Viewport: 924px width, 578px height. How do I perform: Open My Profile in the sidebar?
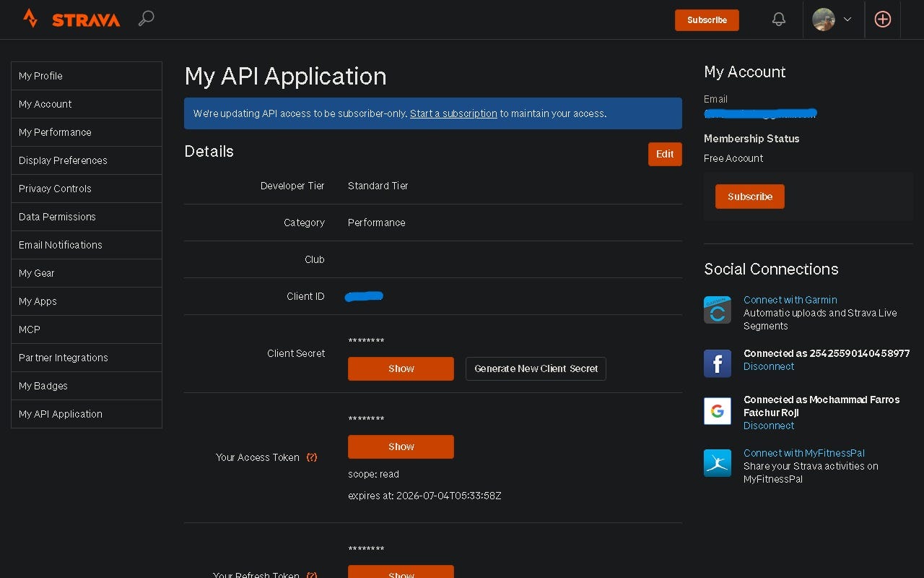[x=87, y=76]
